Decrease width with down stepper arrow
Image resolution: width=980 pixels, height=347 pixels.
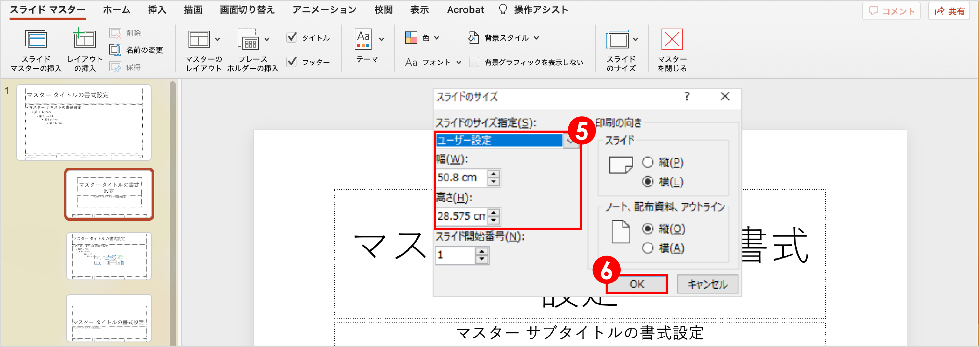pos(493,182)
